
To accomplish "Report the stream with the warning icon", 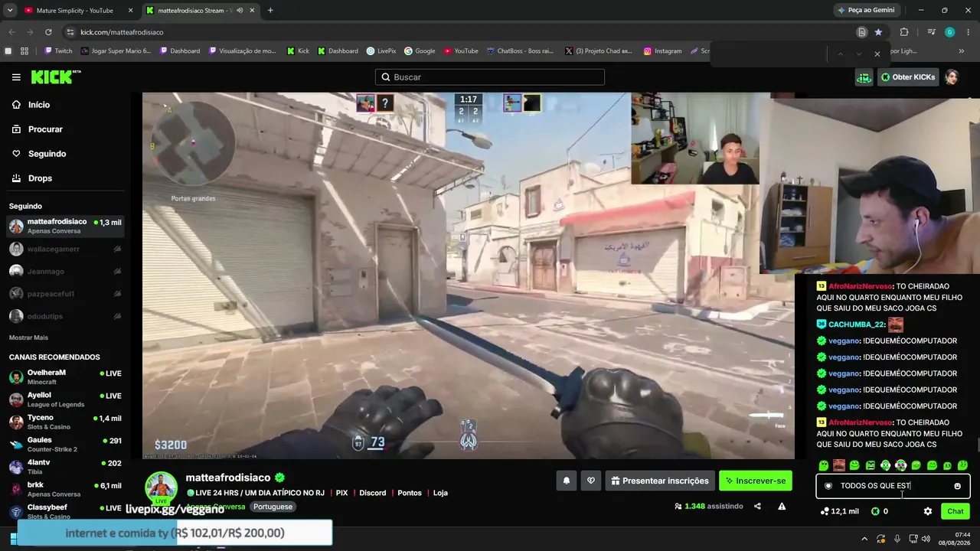I will pyautogui.click(x=782, y=506).
